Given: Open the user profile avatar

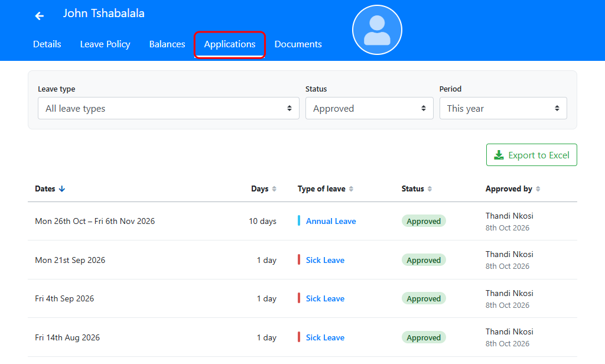Looking at the screenshot, I should coord(377,30).
